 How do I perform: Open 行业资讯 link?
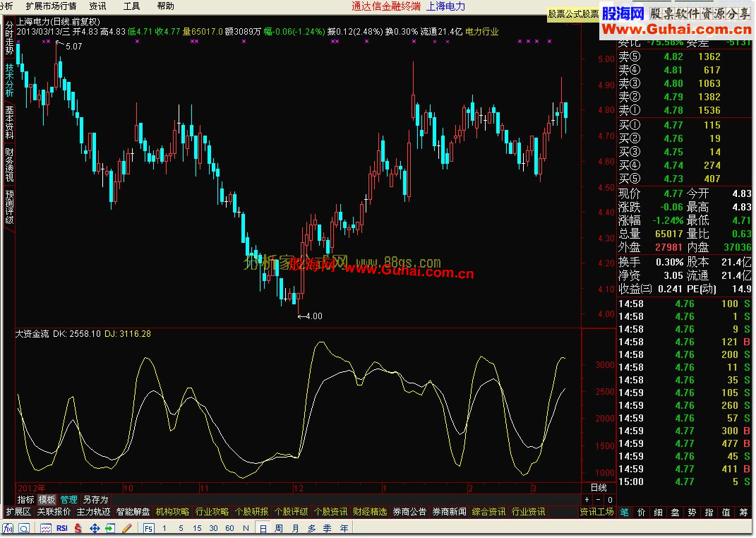(x=529, y=512)
